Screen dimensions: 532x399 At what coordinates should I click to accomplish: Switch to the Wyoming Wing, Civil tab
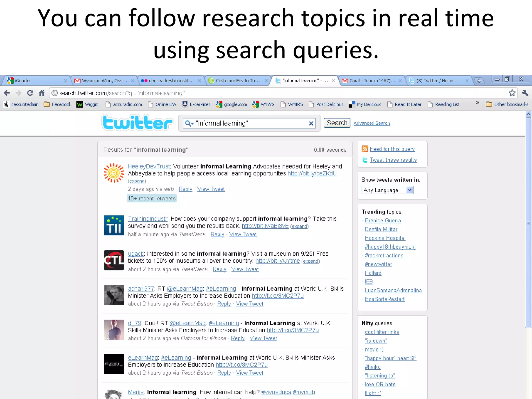point(104,81)
